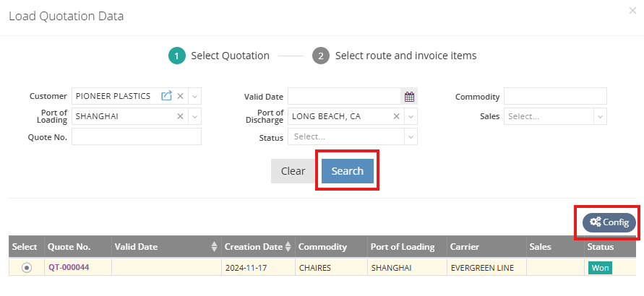Open the Config table settings
Screen dimensions: 644x296
pyautogui.click(x=609, y=222)
